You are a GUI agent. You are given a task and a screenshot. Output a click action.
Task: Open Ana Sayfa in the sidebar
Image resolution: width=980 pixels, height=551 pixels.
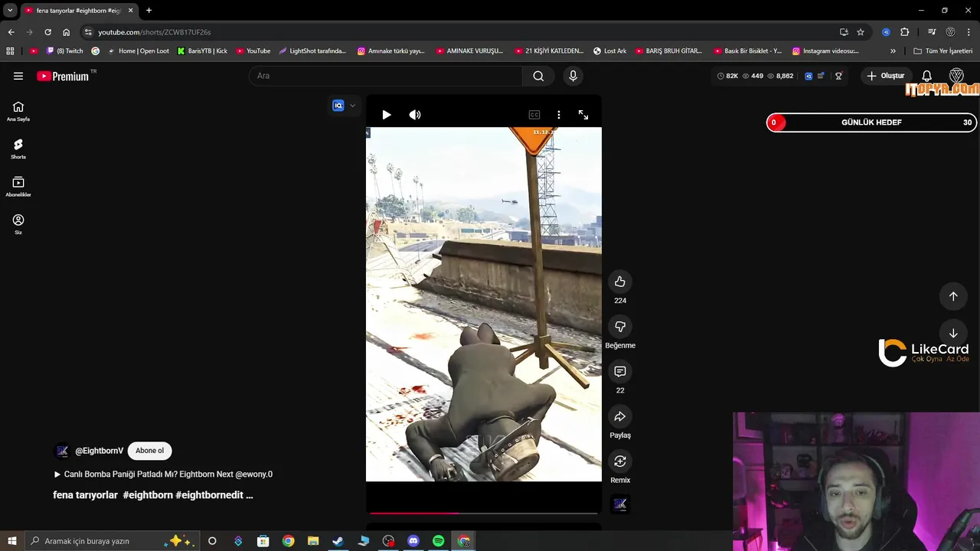point(18,111)
